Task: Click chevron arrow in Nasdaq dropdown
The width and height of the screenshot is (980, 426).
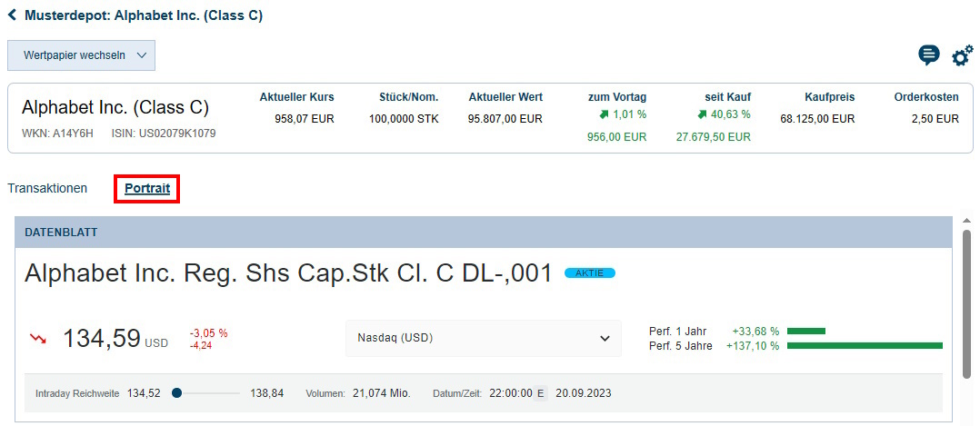Action: (605, 338)
